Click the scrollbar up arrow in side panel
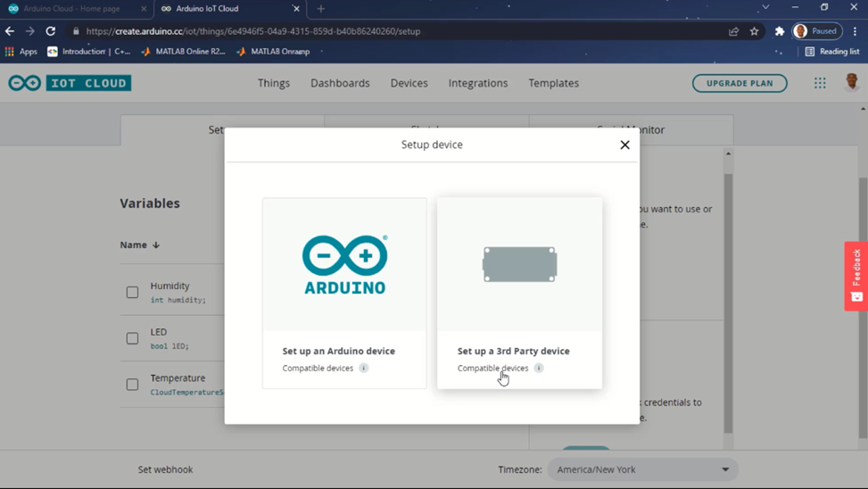This screenshot has width=868, height=489. coord(729,154)
